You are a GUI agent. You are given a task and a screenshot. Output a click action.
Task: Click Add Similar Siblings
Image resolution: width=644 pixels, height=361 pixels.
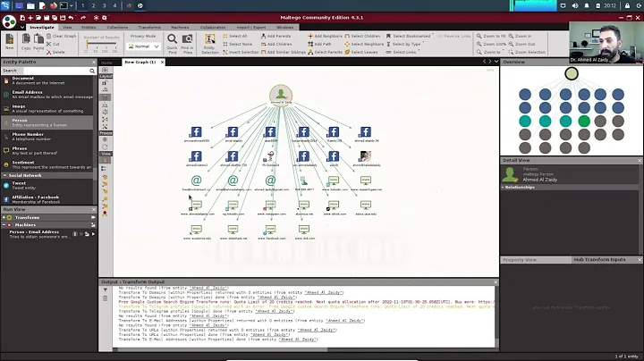pyautogui.click(x=284, y=52)
